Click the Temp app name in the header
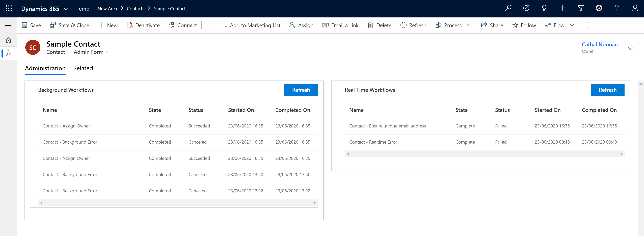Screen dimensions: 644x236 click(83, 9)
